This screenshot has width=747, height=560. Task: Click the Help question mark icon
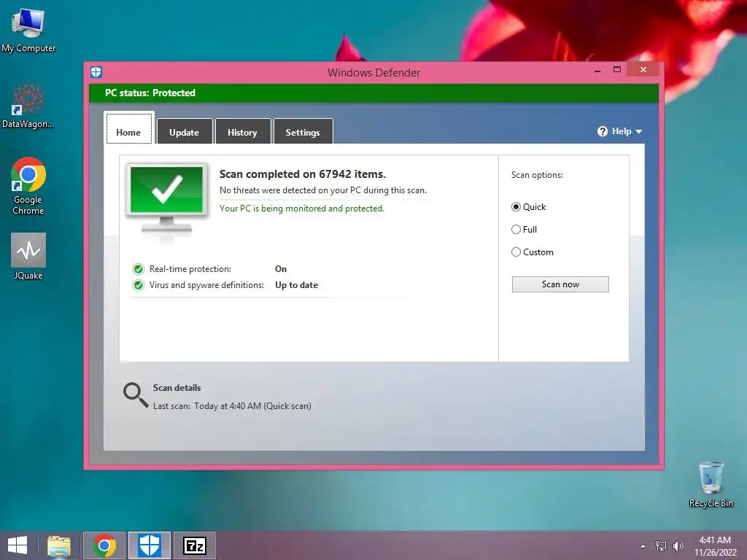click(602, 131)
